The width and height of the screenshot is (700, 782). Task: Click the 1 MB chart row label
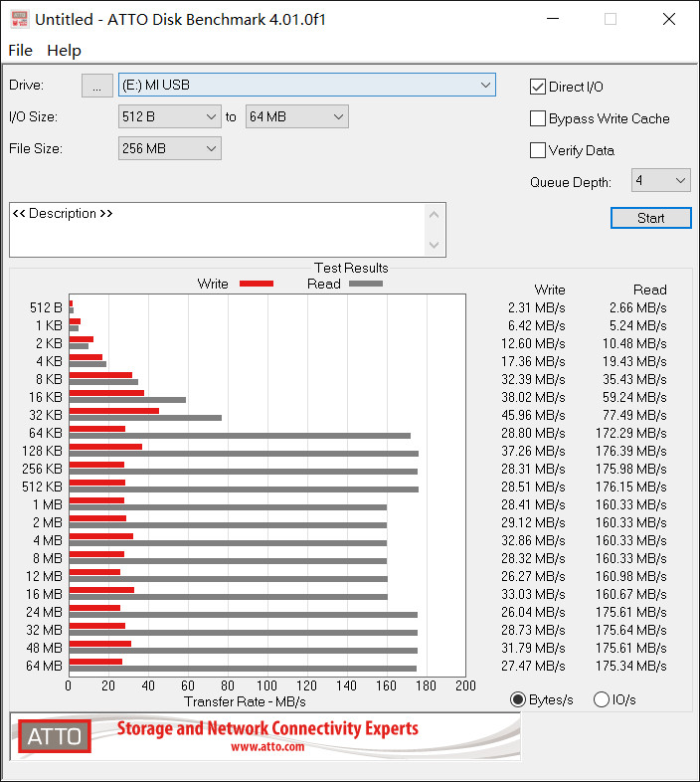click(x=48, y=504)
